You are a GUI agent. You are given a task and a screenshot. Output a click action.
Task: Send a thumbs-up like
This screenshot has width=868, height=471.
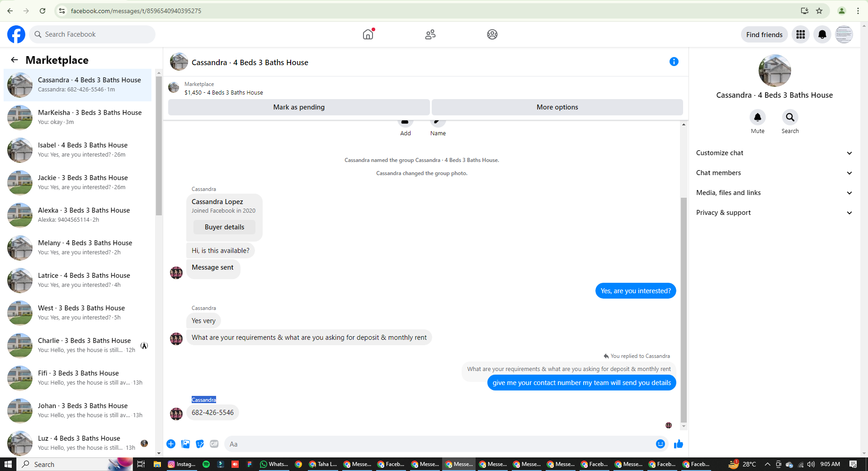pos(679,444)
